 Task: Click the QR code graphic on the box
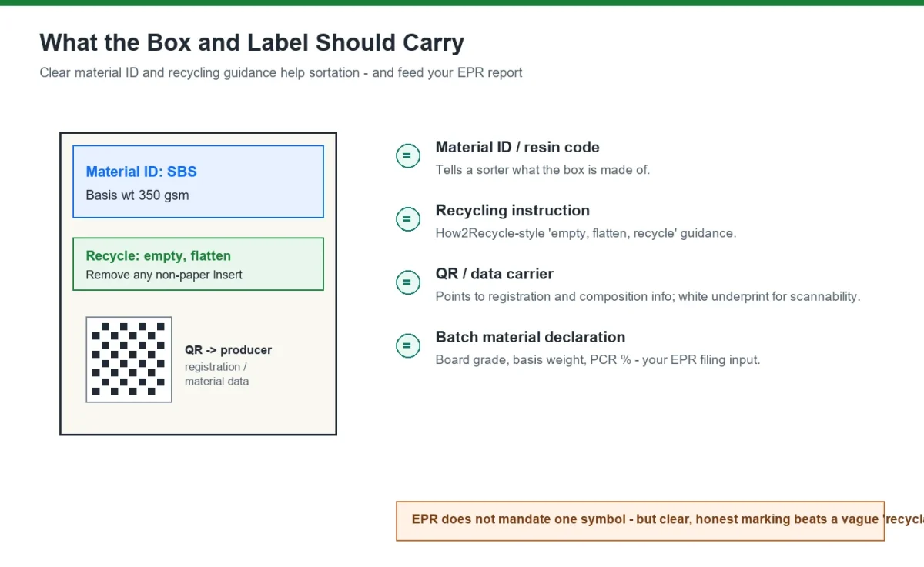(129, 359)
